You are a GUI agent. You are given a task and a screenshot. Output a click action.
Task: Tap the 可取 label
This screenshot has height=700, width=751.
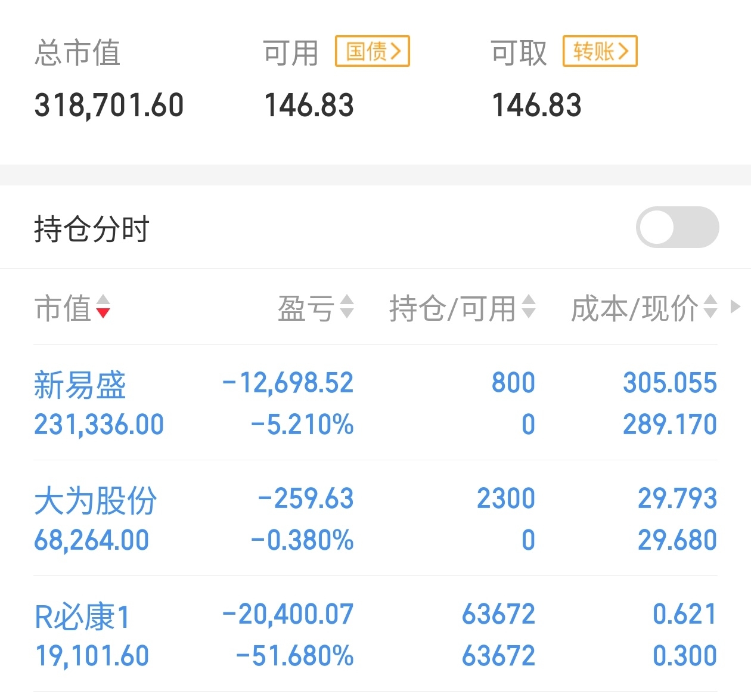pos(519,52)
